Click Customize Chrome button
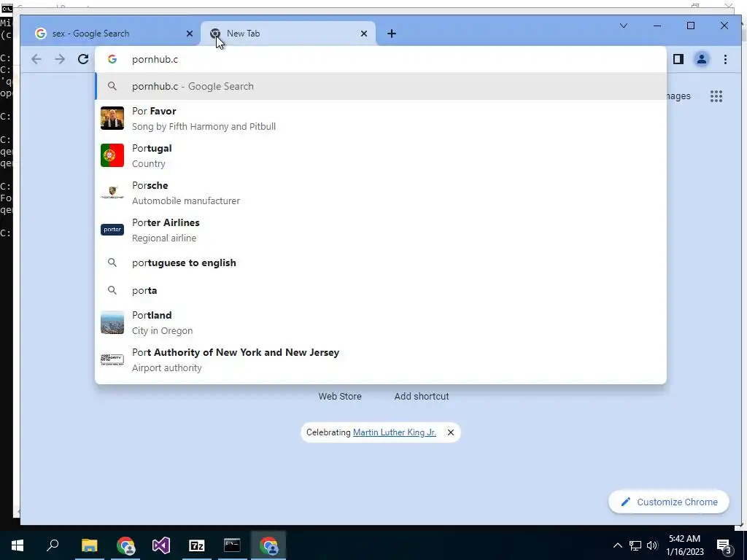Screen dimensions: 747x560 (x=669, y=502)
